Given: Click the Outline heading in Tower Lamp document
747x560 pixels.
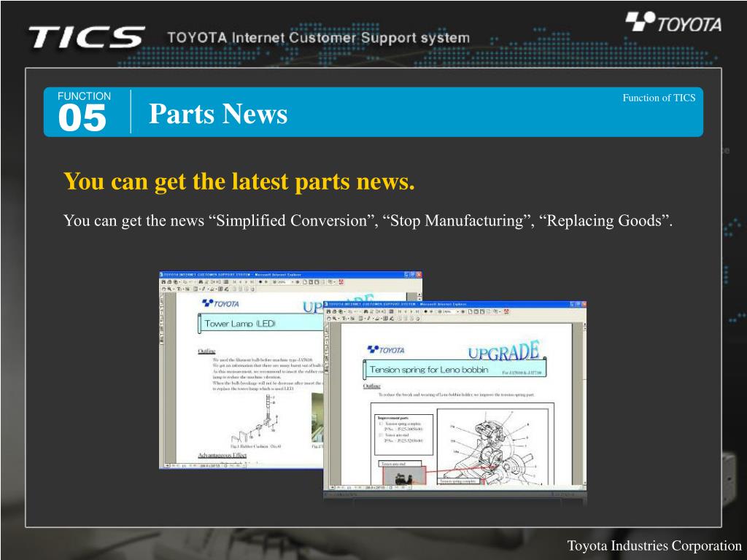Looking at the screenshot, I should pos(206,351).
